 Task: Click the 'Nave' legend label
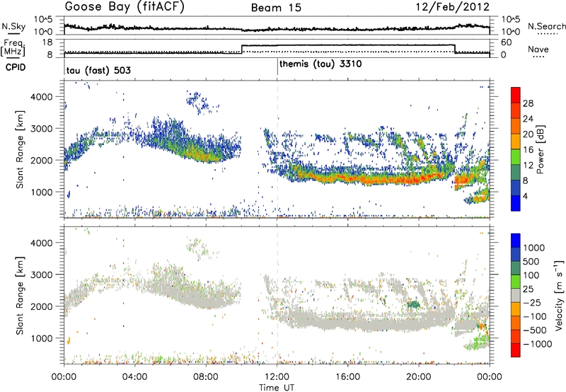tap(538, 50)
